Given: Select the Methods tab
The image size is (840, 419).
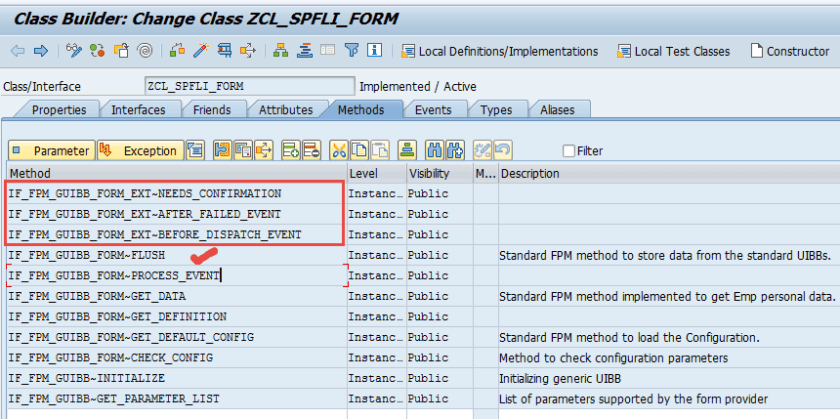Looking at the screenshot, I should 361,110.
